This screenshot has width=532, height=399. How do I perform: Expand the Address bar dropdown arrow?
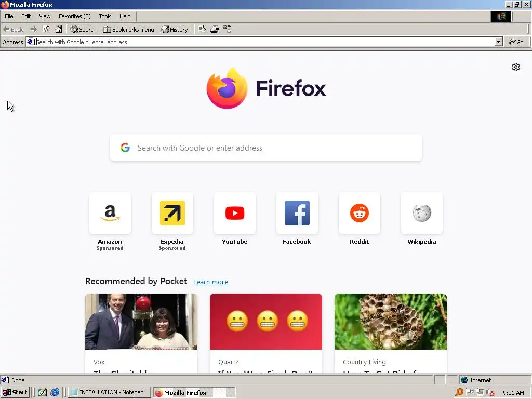498,42
